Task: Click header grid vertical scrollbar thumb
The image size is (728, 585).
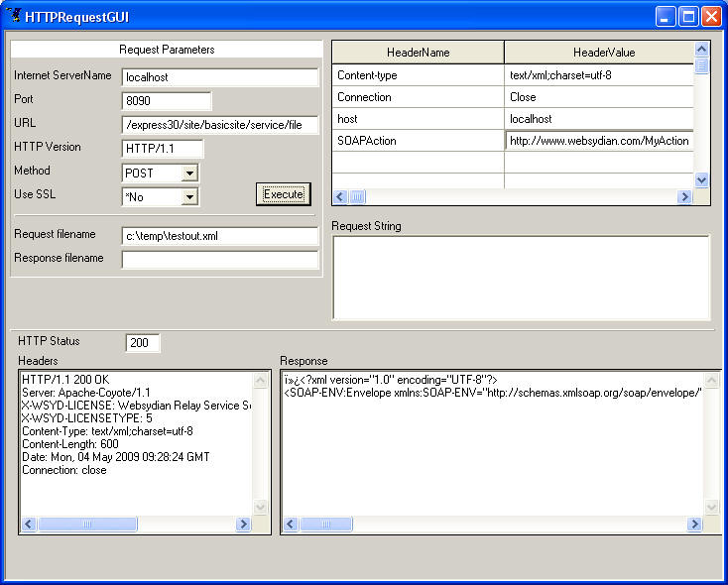Action: click(x=701, y=65)
